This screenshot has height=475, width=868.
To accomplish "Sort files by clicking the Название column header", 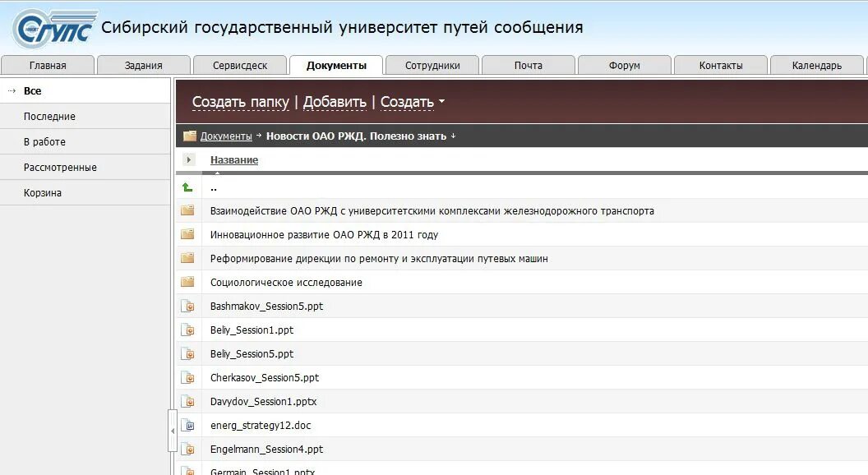I will [234, 159].
